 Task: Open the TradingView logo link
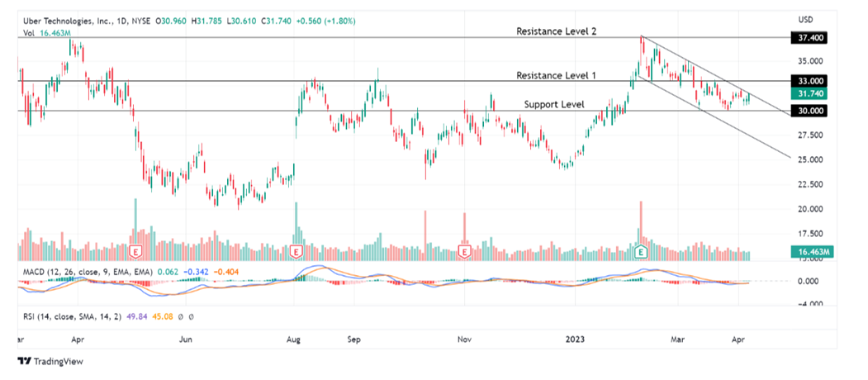(x=50, y=361)
